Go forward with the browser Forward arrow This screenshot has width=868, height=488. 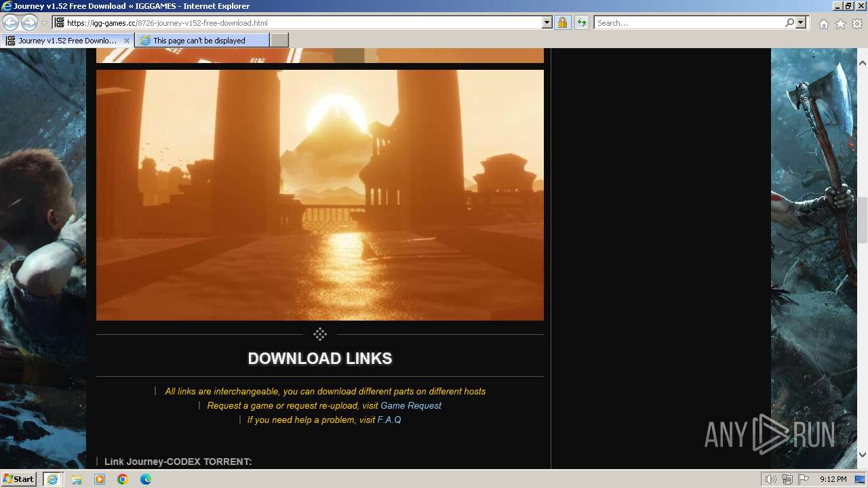(x=29, y=22)
